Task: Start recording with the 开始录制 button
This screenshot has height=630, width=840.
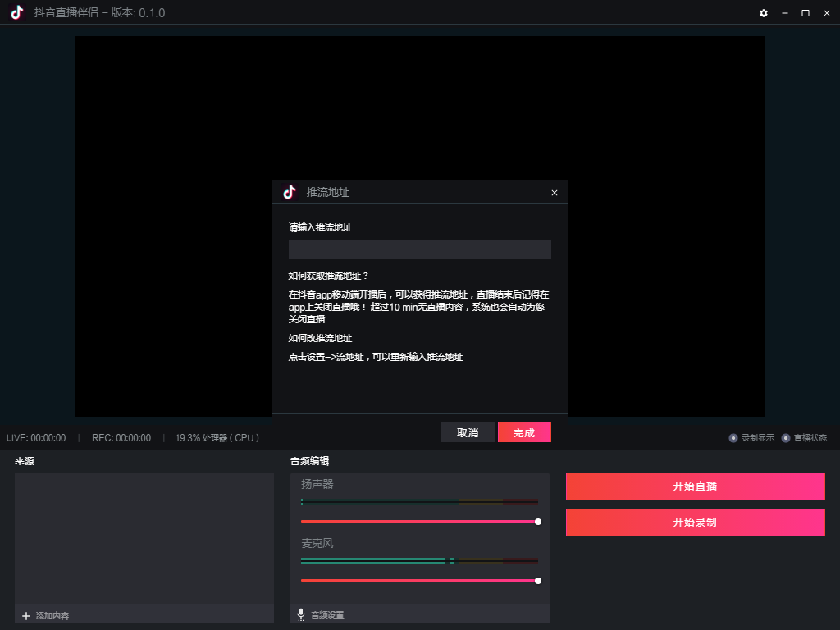Action: pyautogui.click(x=695, y=523)
